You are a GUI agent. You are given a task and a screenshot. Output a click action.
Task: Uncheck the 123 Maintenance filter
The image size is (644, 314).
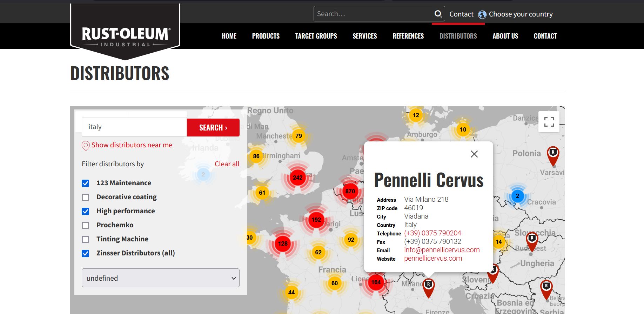86,183
